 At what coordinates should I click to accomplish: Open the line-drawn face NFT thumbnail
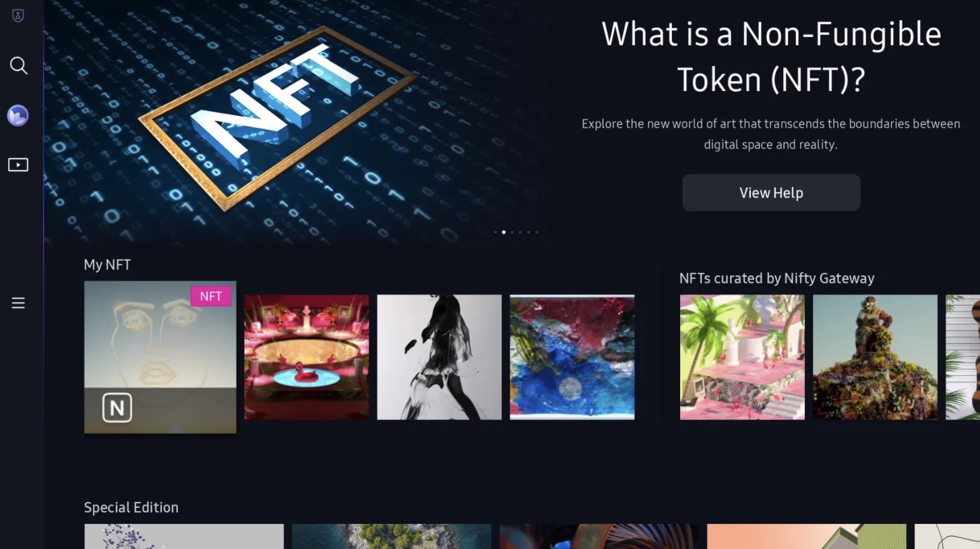coord(160,357)
